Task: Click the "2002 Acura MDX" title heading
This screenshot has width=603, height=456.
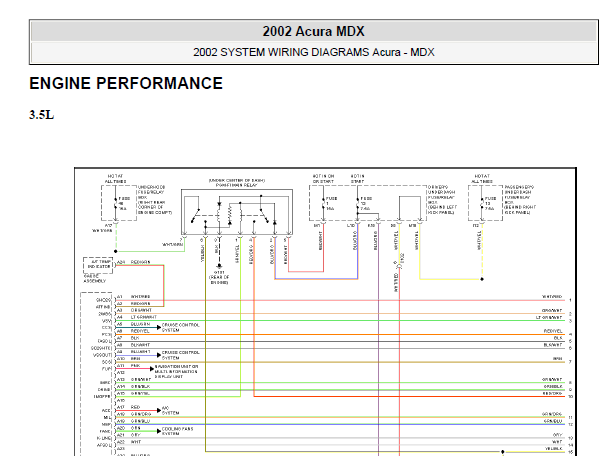Action: click(x=313, y=31)
